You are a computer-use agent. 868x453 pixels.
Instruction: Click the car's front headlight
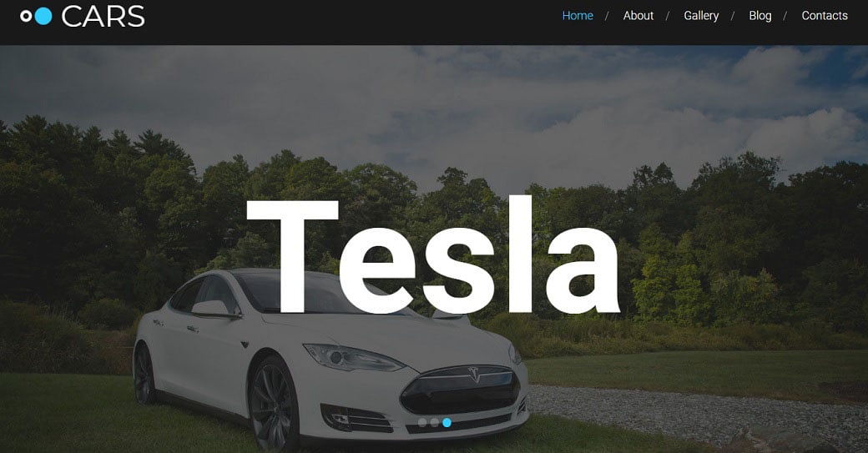[x=353, y=358]
